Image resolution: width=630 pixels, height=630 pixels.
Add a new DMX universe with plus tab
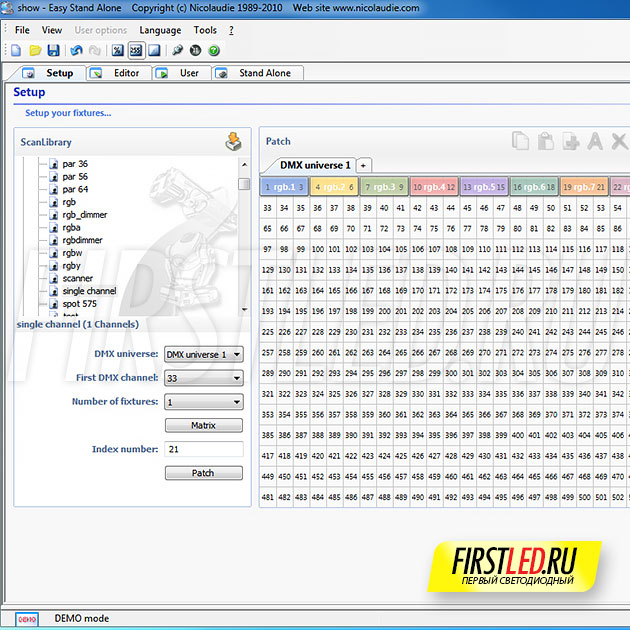click(363, 165)
